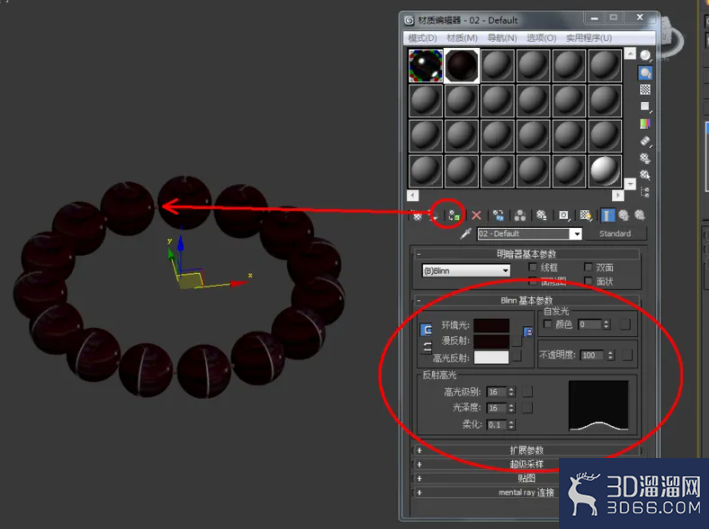Image resolution: width=709 pixels, height=529 pixels.
Task: Click Go Forward to Sibling icon
Action: [x=640, y=216]
